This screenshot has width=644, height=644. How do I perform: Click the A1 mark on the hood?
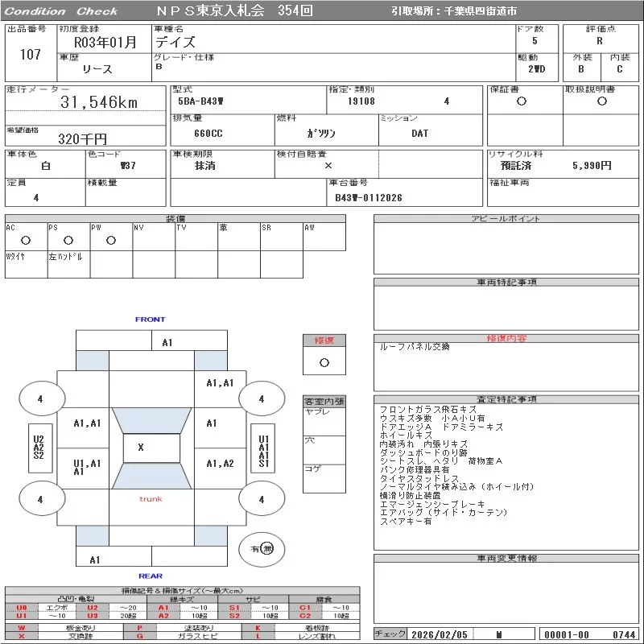click(x=167, y=343)
